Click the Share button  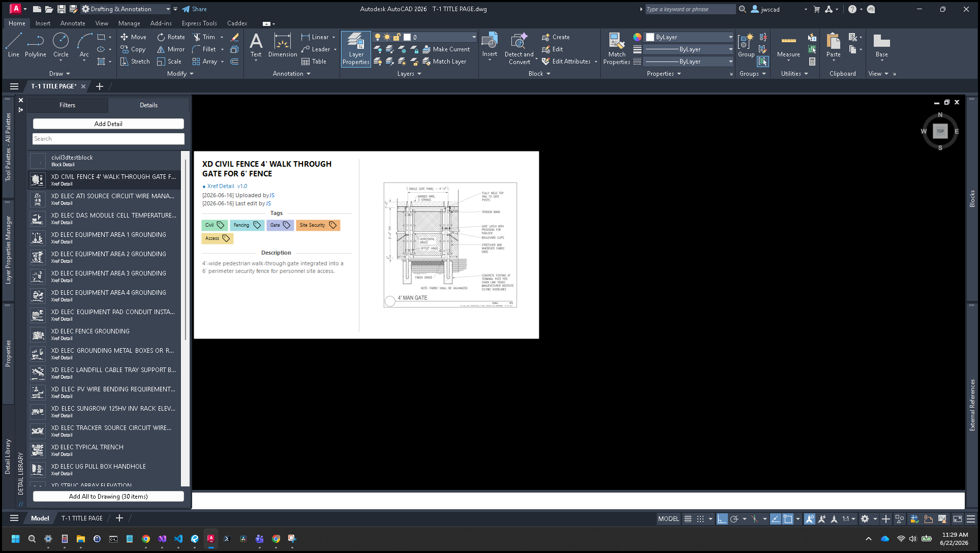pyautogui.click(x=195, y=9)
